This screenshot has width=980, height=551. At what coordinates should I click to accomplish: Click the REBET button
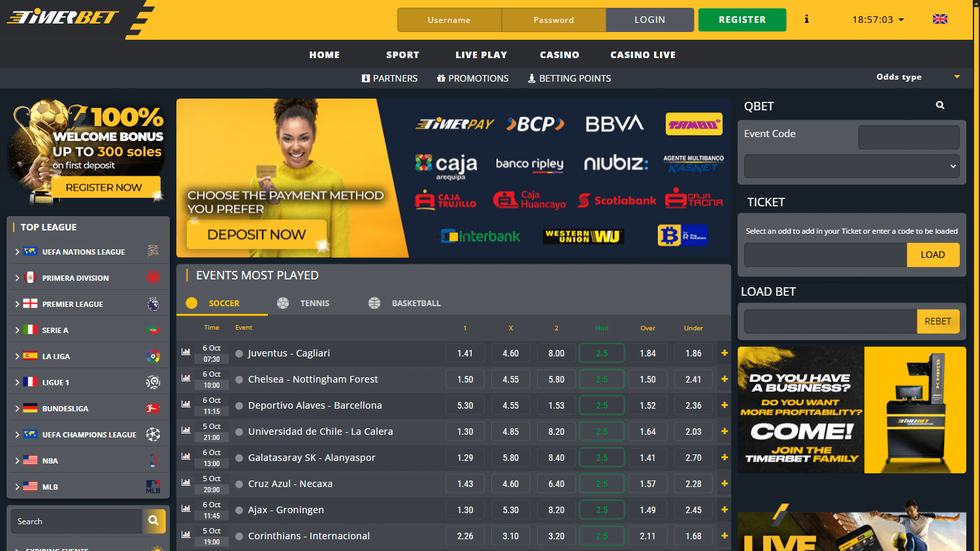coord(938,321)
